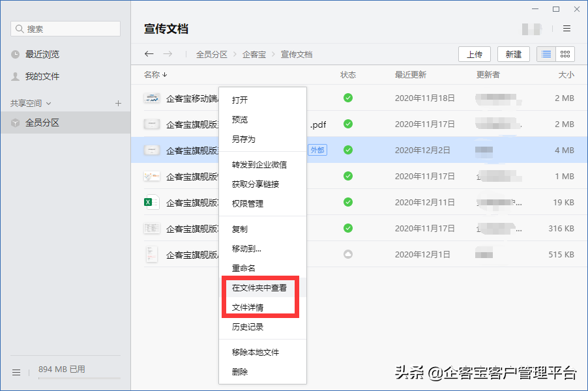Sort by 更新者 column
Image resolution: width=588 pixels, height=391 pixels.
(x=488, y=74)
